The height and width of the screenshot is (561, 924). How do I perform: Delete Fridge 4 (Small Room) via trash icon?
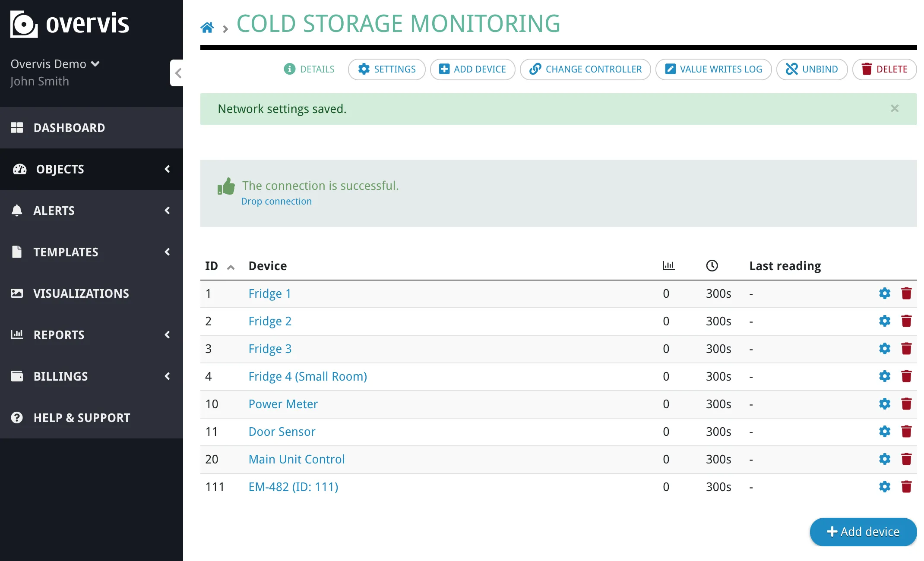pos(906,376)
